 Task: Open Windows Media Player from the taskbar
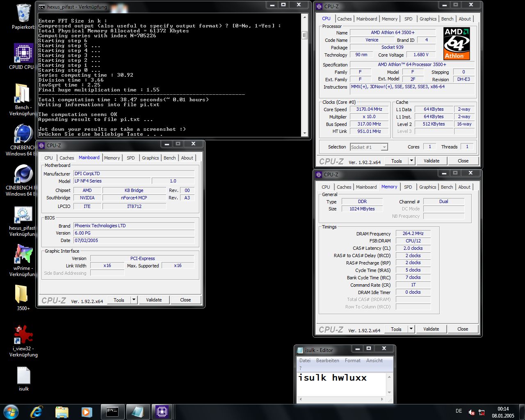pos(87,412)
